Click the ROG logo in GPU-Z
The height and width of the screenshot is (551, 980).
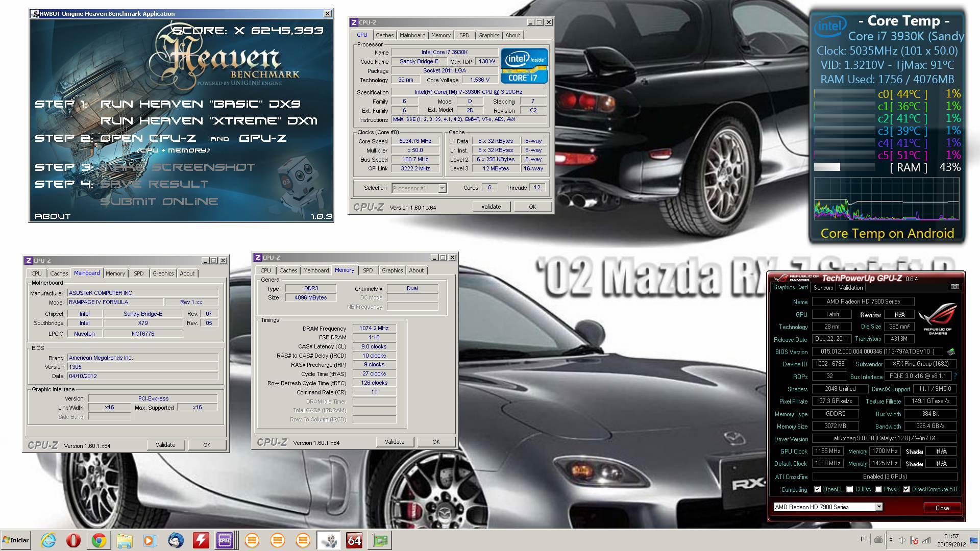tap(937, 318)
